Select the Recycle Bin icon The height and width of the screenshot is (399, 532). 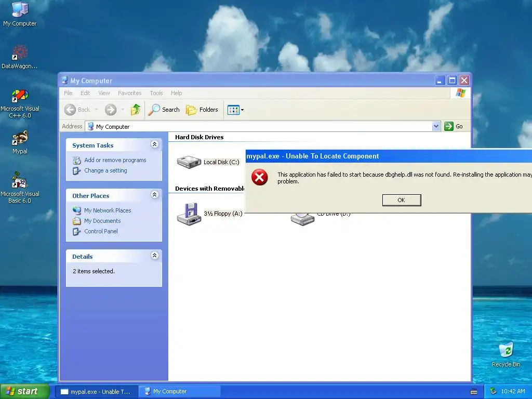pyautogui.click(x=506, y=354)
